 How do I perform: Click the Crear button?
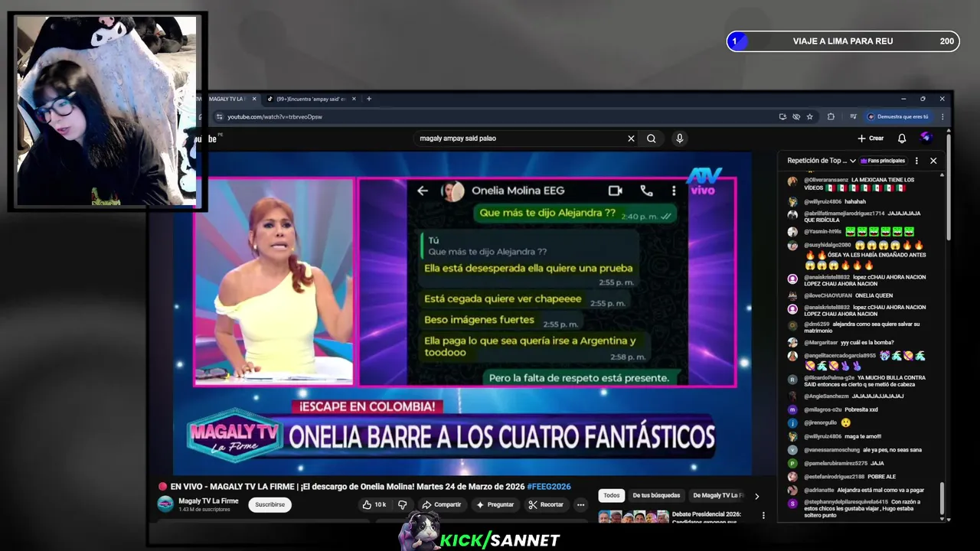coord(871,139)
